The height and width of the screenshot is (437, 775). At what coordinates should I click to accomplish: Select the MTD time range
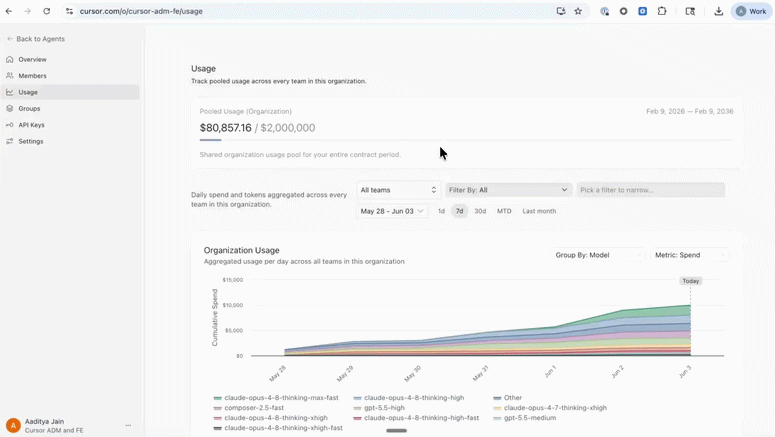[x=504, y=211]
